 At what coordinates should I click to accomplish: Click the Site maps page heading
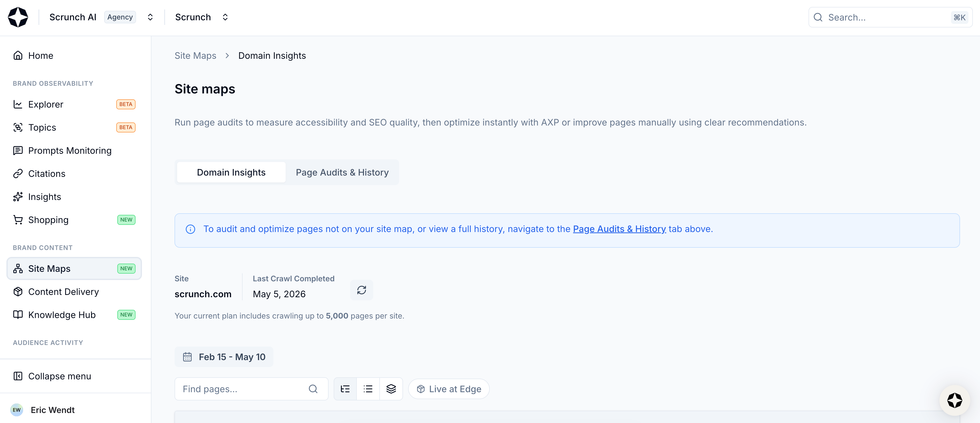pyautogui.click(x=205, y=89)
